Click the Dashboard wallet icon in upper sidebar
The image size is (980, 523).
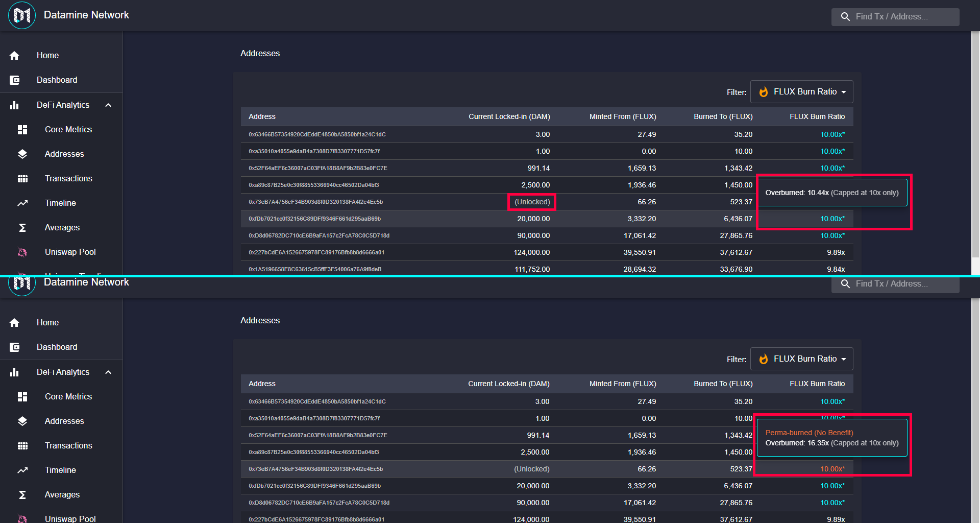(x=14, y=80)
